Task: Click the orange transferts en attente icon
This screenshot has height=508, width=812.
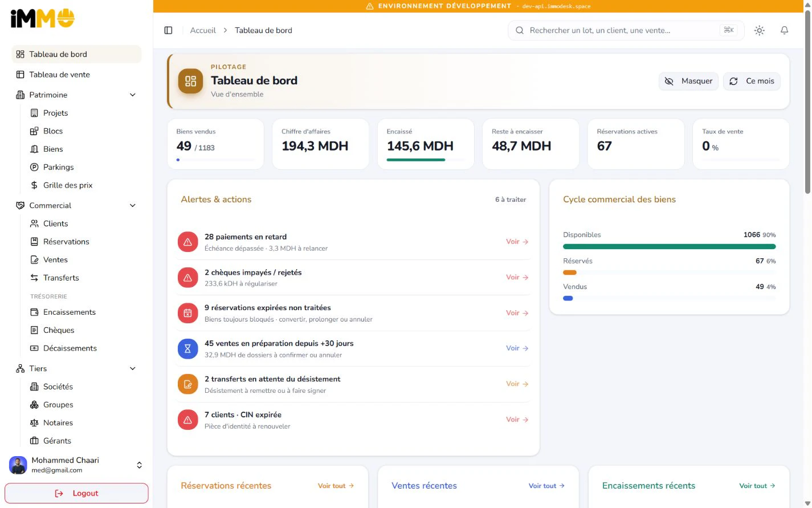Action: pyautogui.click(x=187, y=384)
